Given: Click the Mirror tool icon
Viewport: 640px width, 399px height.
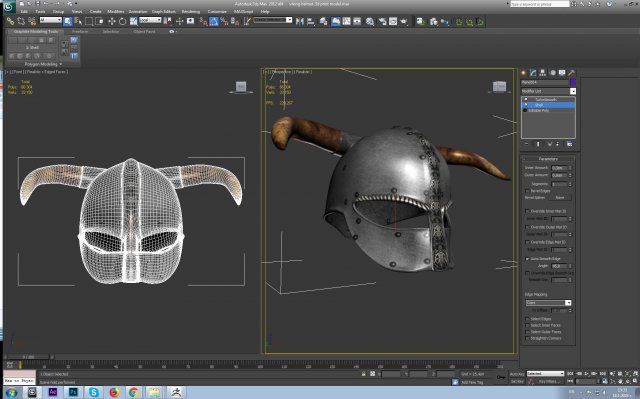Looking at the screenshot, I should coord(300,21).
